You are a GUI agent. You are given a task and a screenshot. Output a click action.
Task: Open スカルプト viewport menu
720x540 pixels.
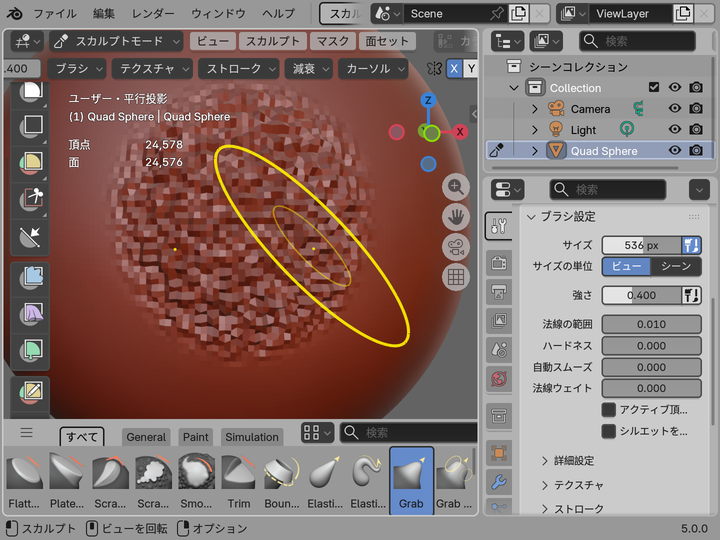click(272, 41)
